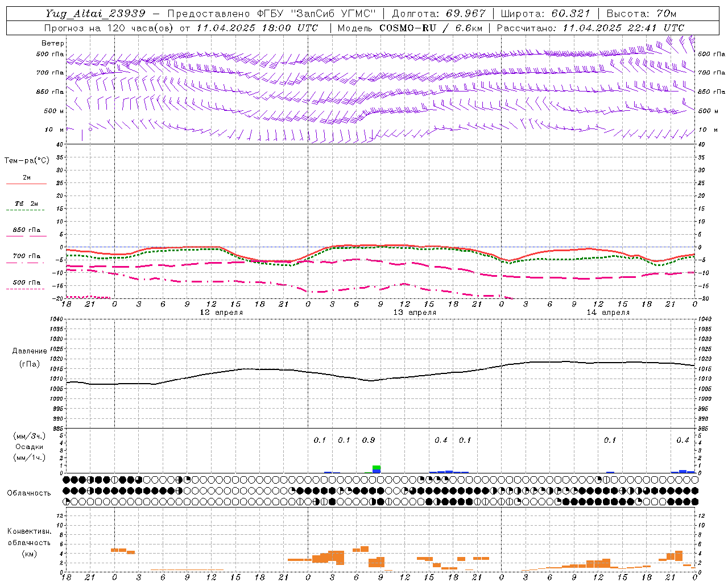Screen dimensions: 728x582
Task: Click the model label COSMO-RU / 6.6км
Action: pos(431,28)
